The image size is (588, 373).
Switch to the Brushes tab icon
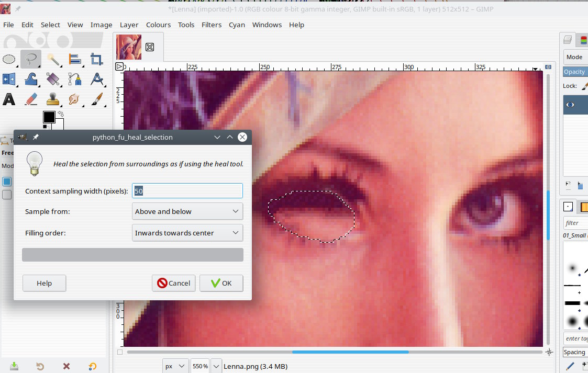point(568,207)
